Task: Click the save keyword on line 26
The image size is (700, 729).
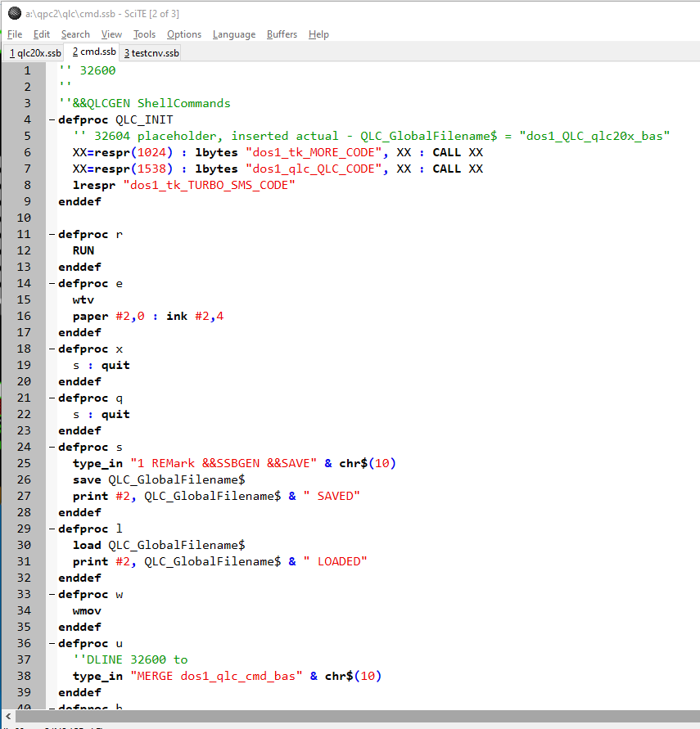Action: point(87,479)
